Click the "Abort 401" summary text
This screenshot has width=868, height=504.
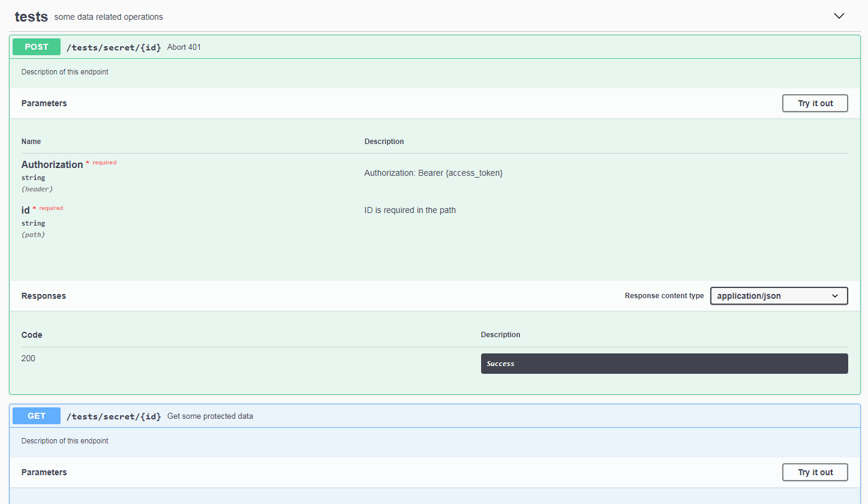point(184,47)
